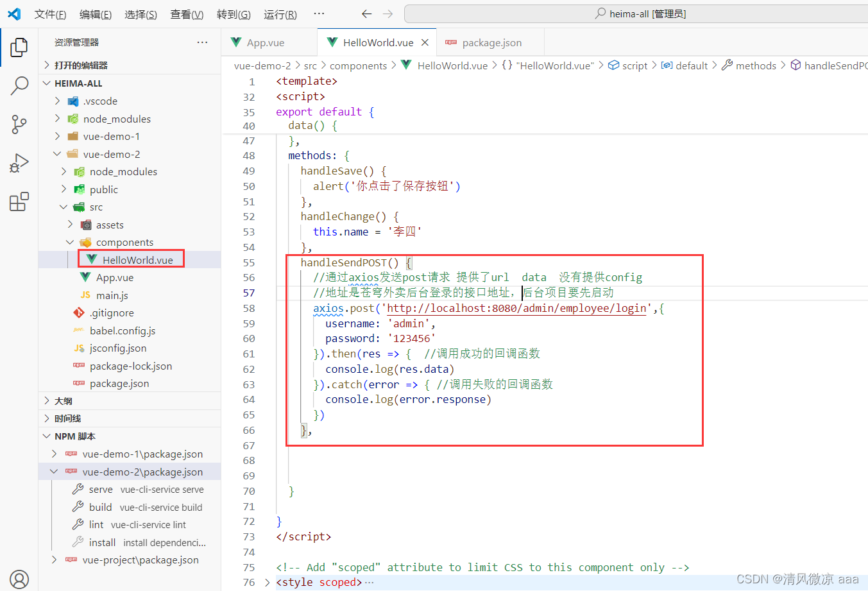868x591 pixels.
Task: Open package.json in the file tree
Action: tap(130, 383)
